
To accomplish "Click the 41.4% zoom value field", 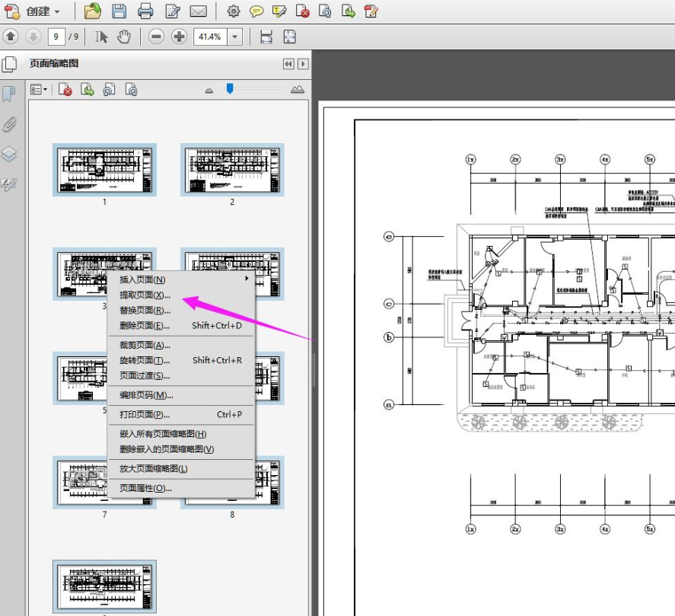I will (x=210, y=37).
